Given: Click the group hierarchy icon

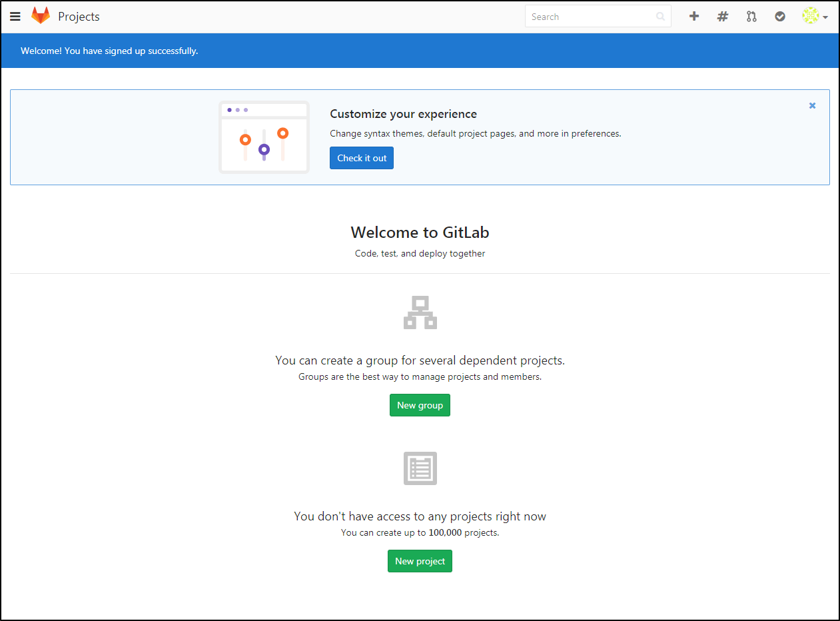Looking at the screenshot, I should pos(420,312).
